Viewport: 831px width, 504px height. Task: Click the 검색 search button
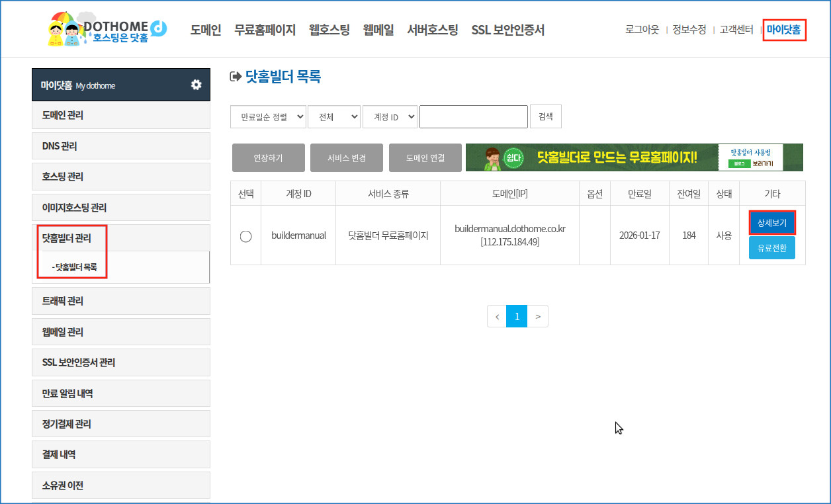pos(546,116)
